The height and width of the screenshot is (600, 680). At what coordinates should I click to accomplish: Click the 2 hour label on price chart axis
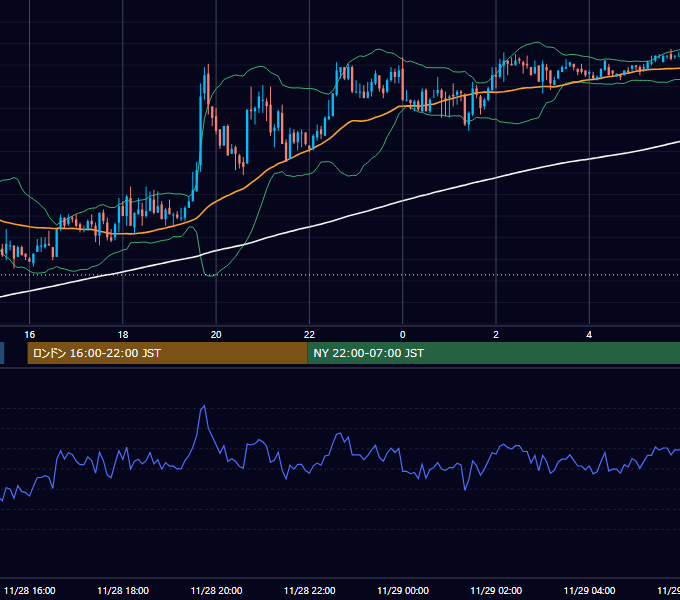pos(496,335)
